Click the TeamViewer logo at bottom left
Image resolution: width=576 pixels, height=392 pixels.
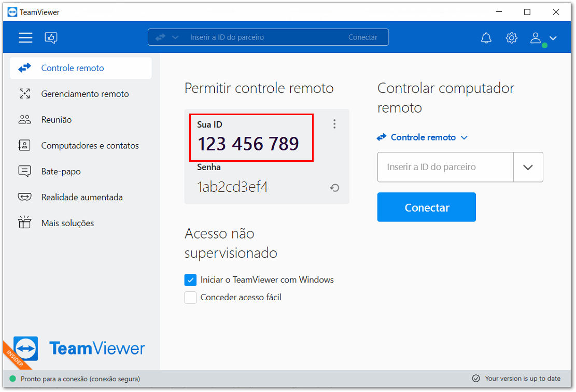[x=79, y=348]
